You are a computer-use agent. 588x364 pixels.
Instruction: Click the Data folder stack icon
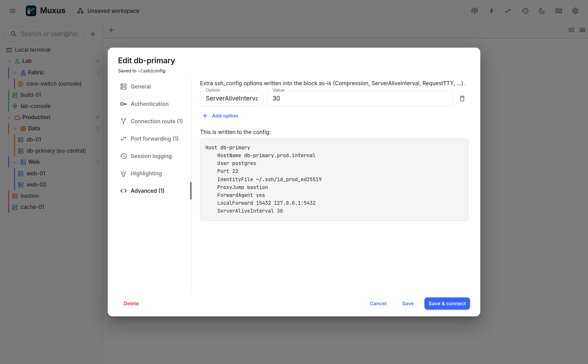23,129
